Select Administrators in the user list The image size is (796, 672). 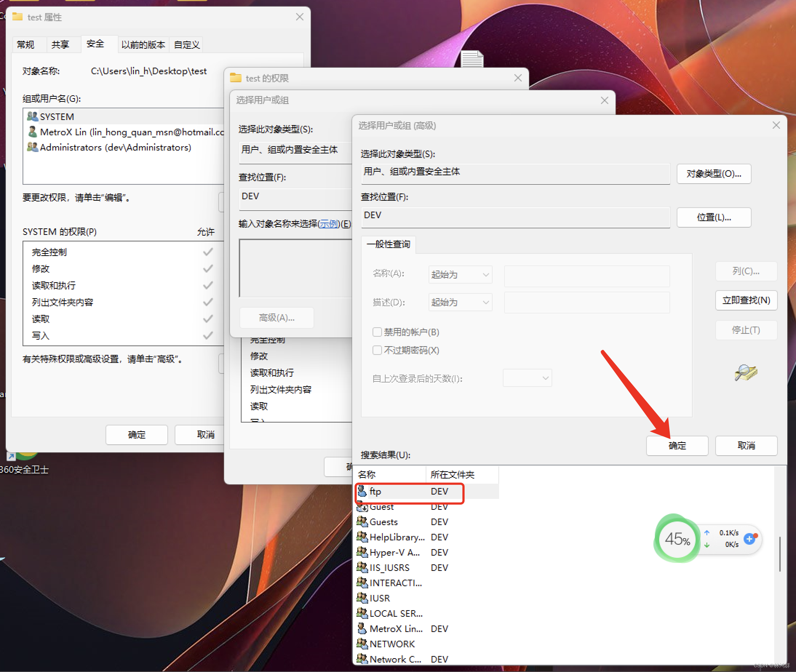pyautogui.click(x=115, y=147)
